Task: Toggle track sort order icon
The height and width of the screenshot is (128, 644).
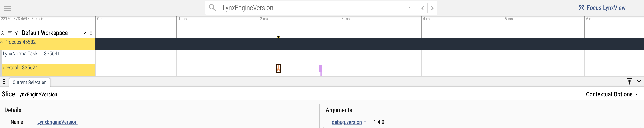Action: [x=9, y=33]
